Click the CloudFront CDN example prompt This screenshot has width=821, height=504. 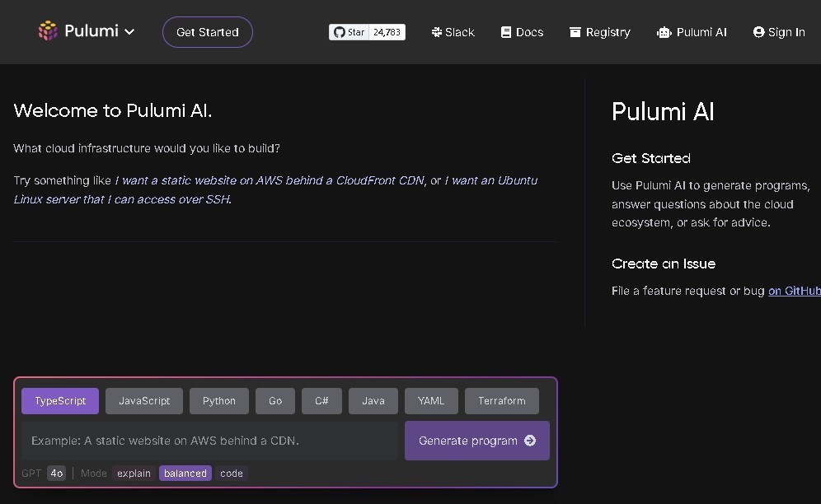(x=270, y=180)
